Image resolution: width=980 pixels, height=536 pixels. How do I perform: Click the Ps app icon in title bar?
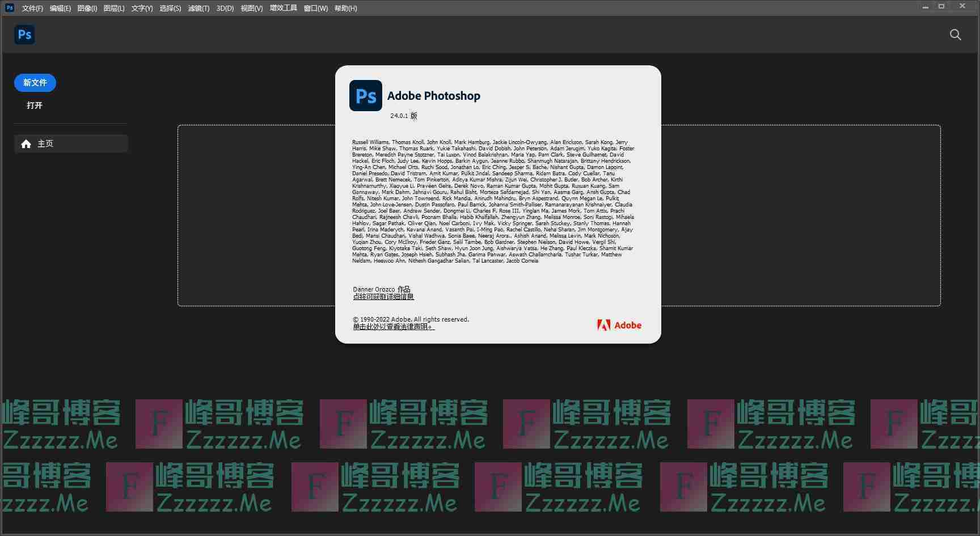[x=9, y=8]
